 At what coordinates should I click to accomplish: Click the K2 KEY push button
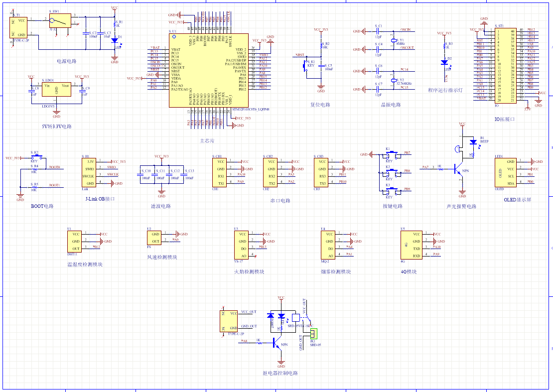[x=392, y=173]
